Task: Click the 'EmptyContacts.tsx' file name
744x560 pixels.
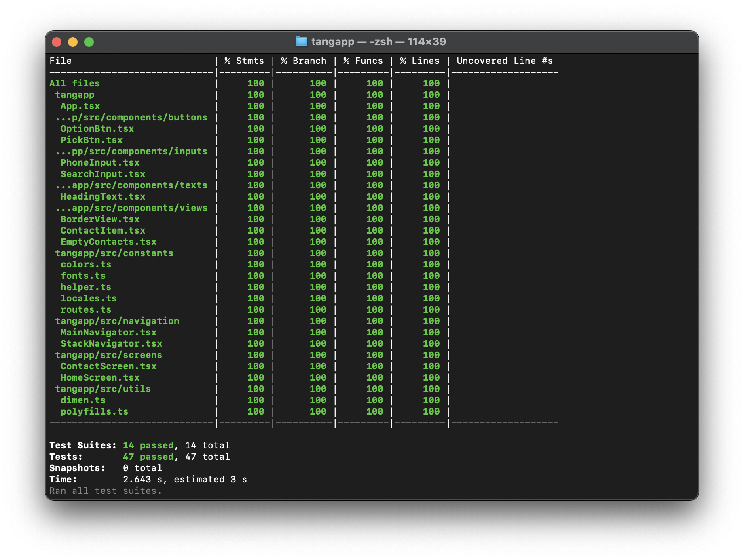Action: point(109,242)
